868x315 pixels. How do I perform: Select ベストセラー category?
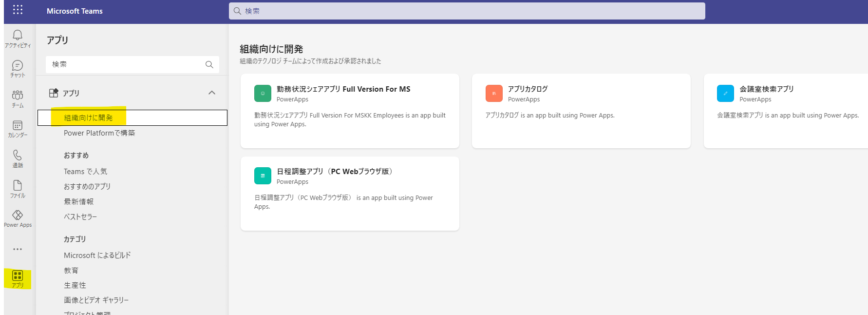point(80,217)
